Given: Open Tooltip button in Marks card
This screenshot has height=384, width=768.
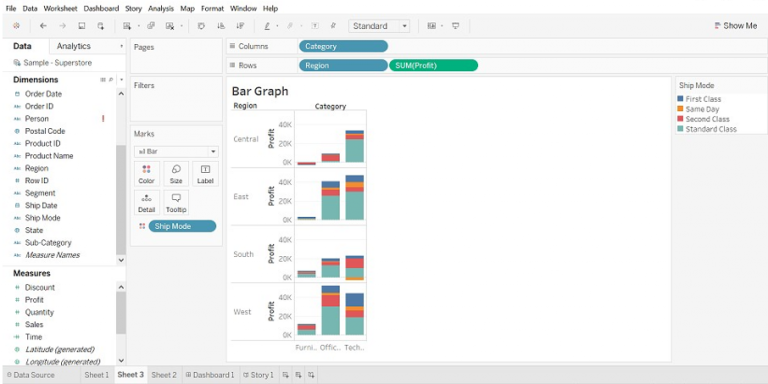Looking at the screenshot, I should coord(176,203).
